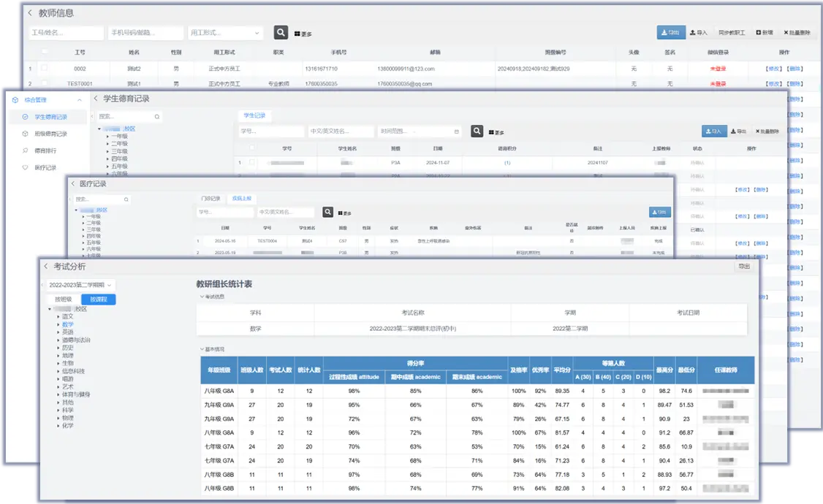
Task: Switch to the 门诊记录 tab
Action: [x=211, y=199]
